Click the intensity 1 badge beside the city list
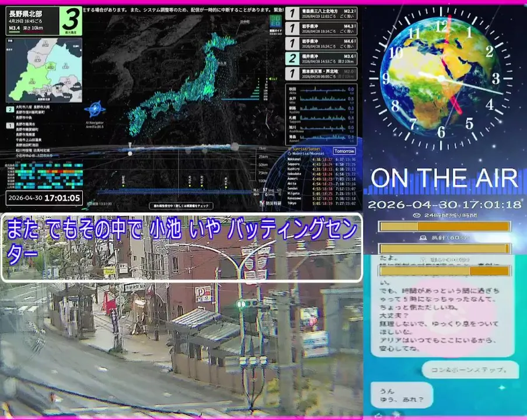 coord(10,125)
